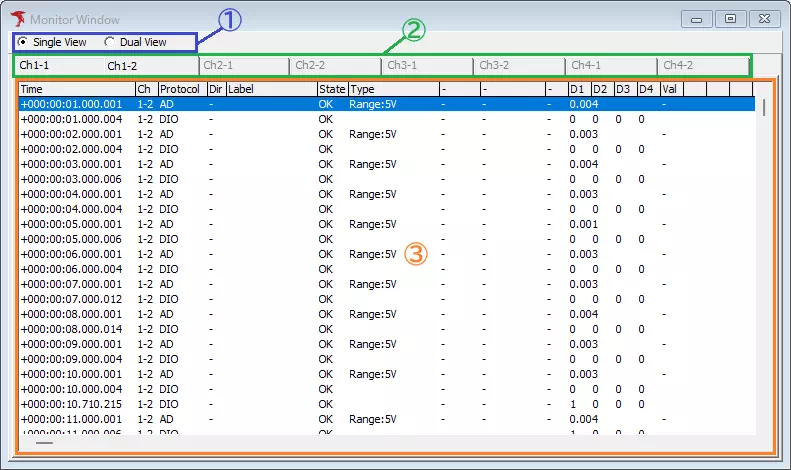
Task: Open the Ch2-1 tab
Action: 218,66
